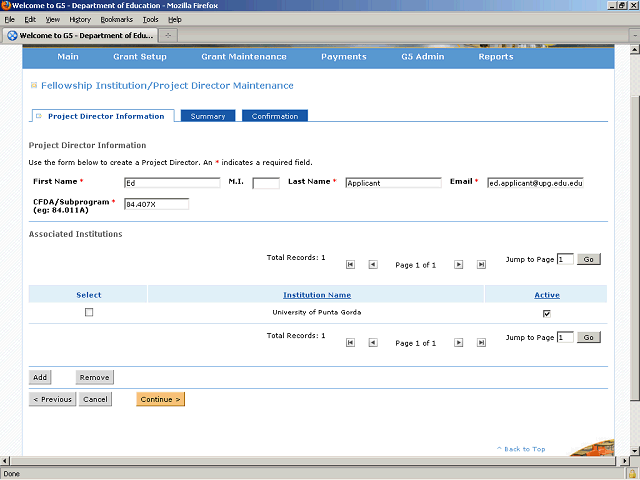Focus upper Jump to Page field

pyautogui.click(x=565, y=259)
